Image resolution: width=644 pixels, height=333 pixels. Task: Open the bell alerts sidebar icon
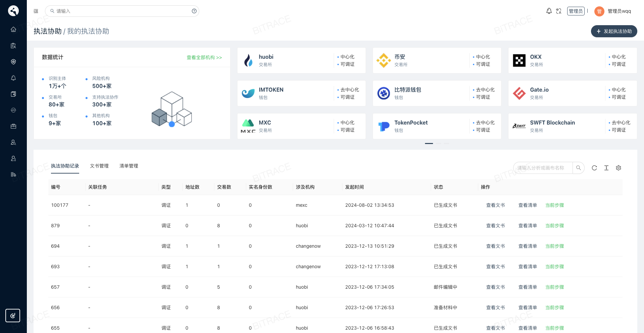click(x=13, y=78)
